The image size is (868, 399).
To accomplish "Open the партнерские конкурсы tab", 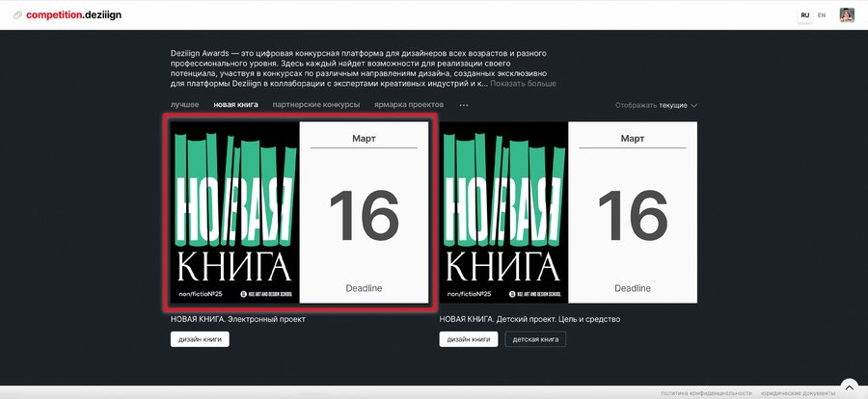I will [316, 105].
